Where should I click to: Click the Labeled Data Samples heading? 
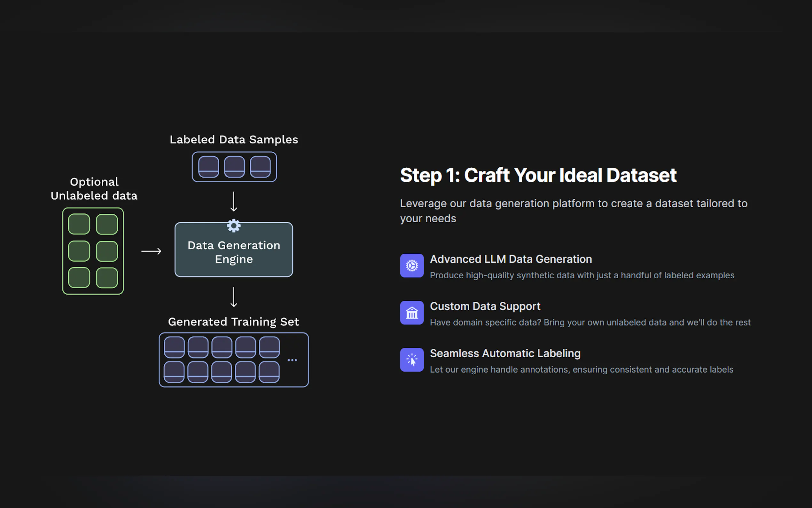tap(234, 139)
